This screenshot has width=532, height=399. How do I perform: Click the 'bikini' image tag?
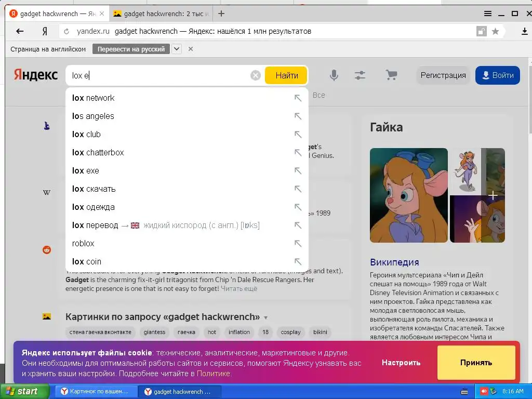(320, 332)
